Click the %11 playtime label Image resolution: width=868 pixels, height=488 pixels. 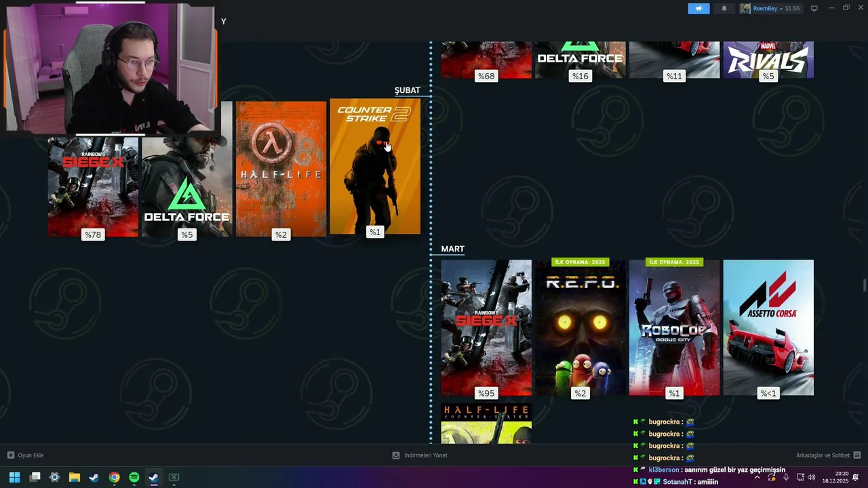click(x=674, y=76)
